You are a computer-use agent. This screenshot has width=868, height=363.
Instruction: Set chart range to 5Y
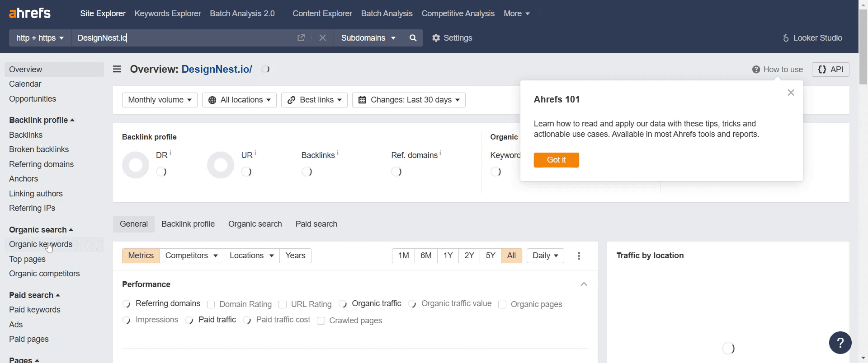coord(491,256)
